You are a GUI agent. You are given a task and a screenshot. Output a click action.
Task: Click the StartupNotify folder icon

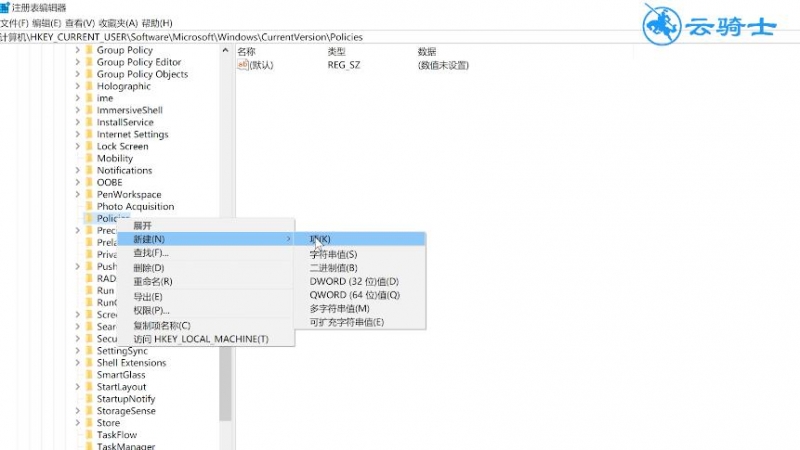coord(89,399)
